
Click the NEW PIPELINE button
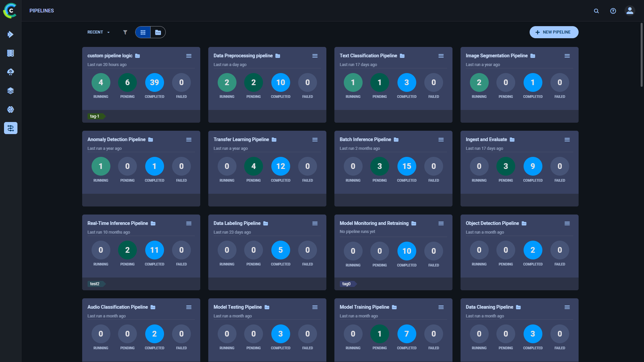click(x=554, y=32)
